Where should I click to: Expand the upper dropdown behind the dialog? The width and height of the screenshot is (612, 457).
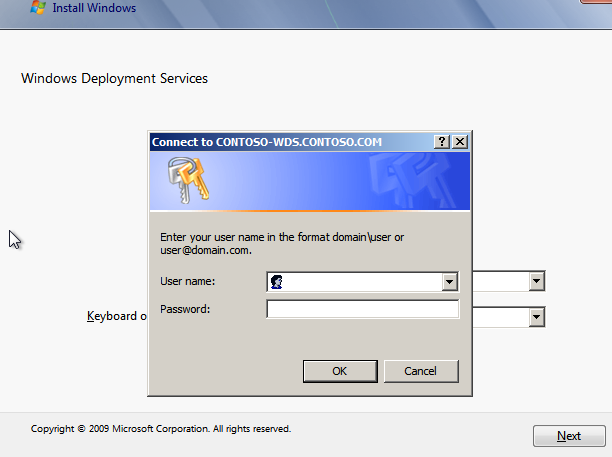tap(537, 282)
